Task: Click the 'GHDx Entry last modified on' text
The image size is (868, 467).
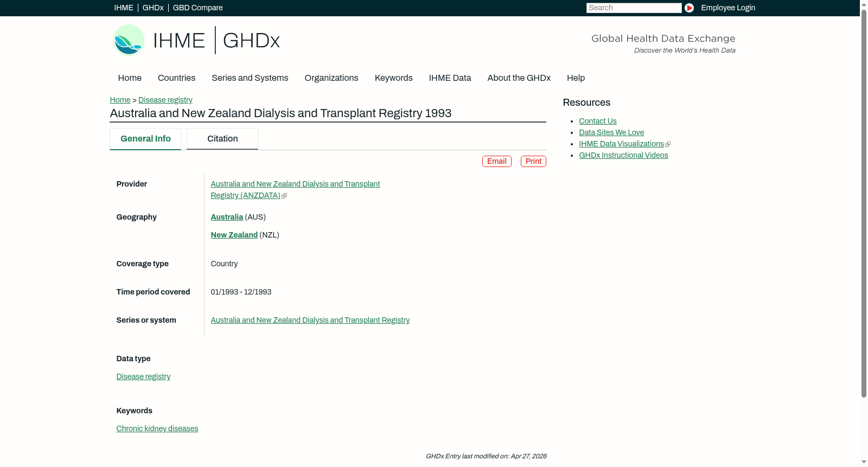Action: point(486,457)
